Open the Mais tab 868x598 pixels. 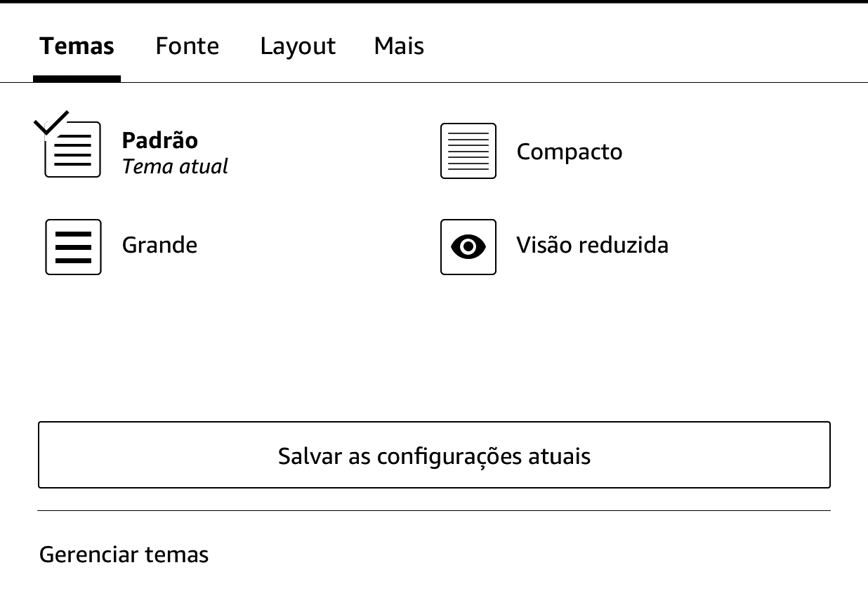click(x=399, y=46)
